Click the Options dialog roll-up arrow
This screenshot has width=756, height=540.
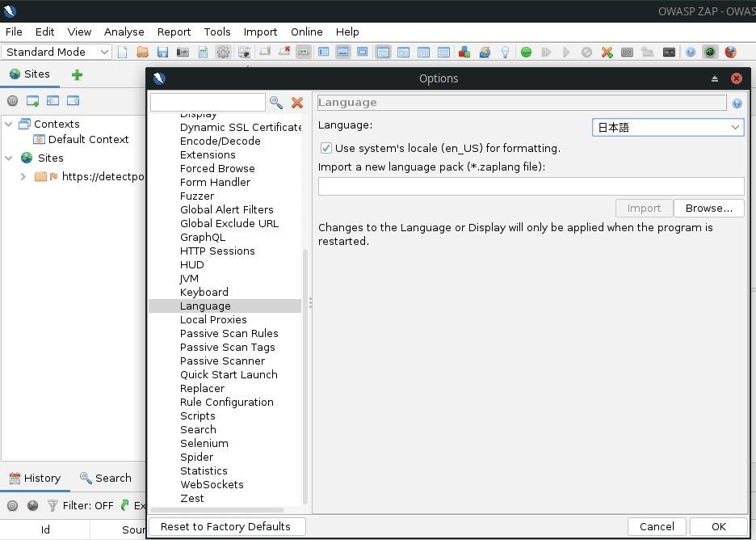[x=715, y=78]
